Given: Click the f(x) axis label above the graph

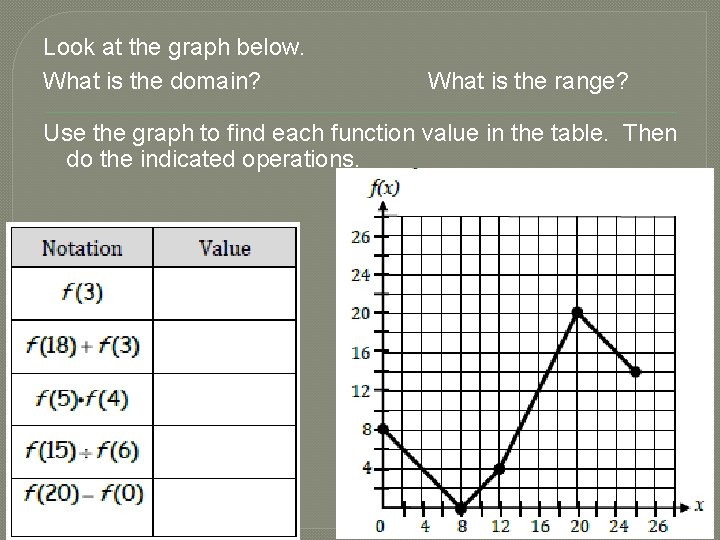Looking at the screenshot, I should [385, 188].
